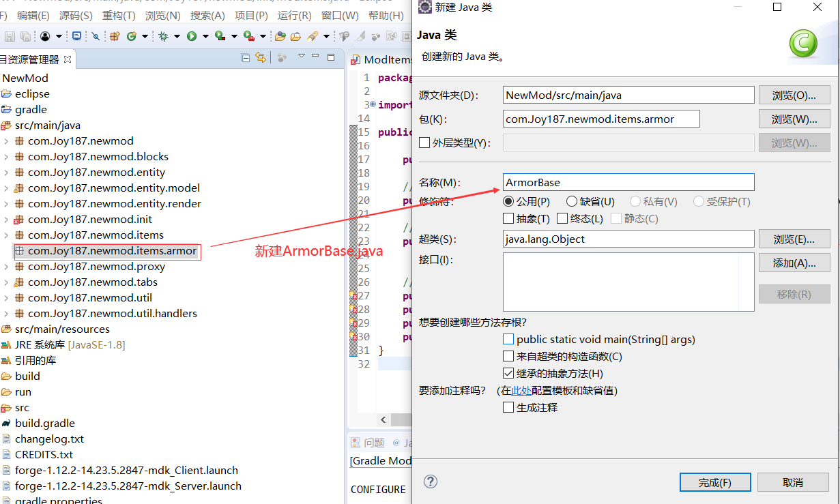
Task: Click the Finish button
Action: [x=715, y=482]
